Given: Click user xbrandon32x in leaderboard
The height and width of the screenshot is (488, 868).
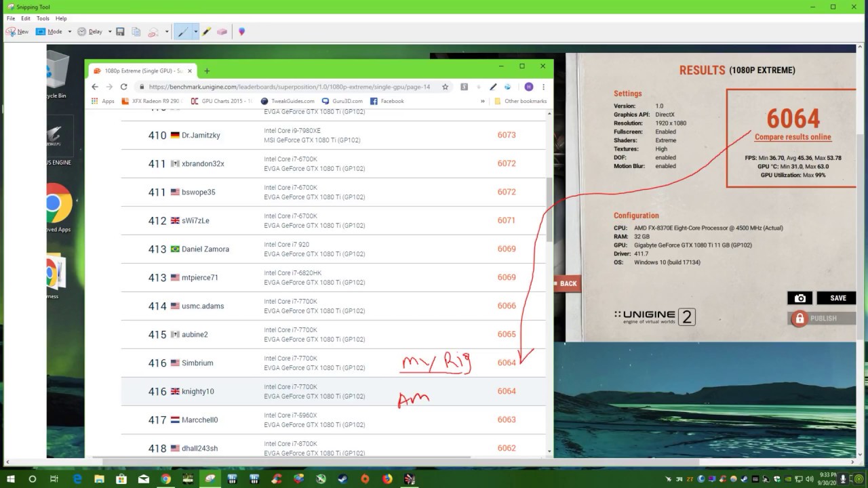Looking at the screenshot, I should coord(203,163).
